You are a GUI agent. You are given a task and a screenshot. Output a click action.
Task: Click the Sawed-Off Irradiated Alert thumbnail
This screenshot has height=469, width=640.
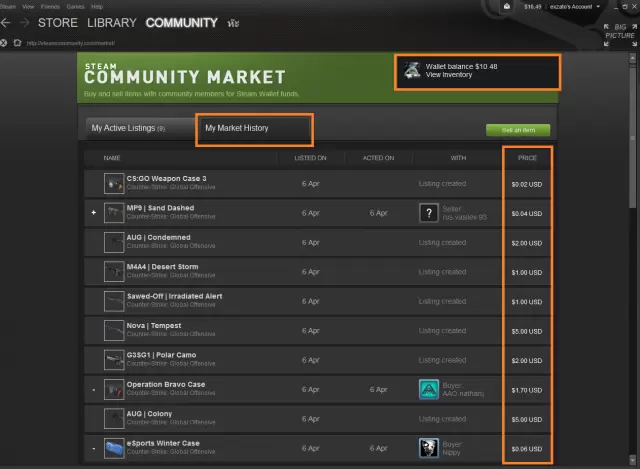[x=114, y=301]
